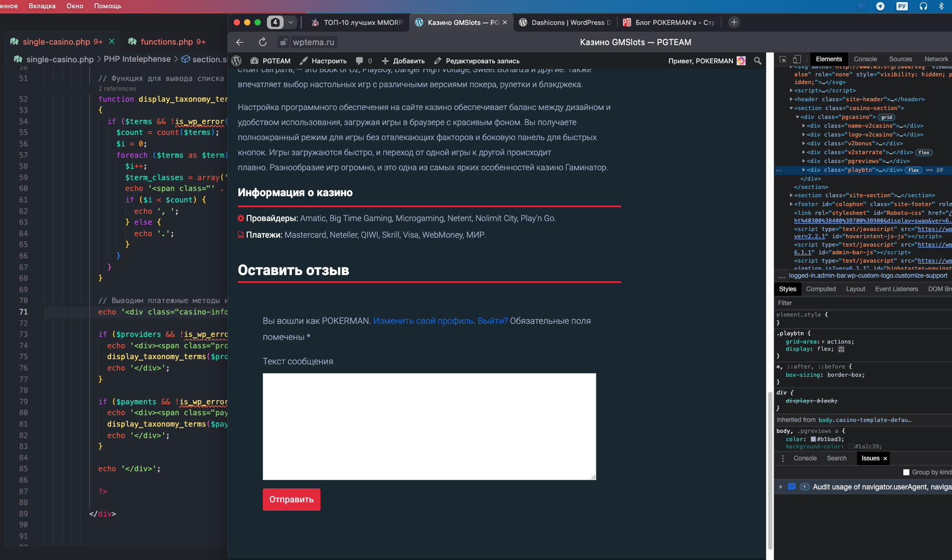Viewport: 952px width, 560px height.
Task: Click the admin bar search magnifier icon
Action: pyautogui.click(x=757, y=61)
